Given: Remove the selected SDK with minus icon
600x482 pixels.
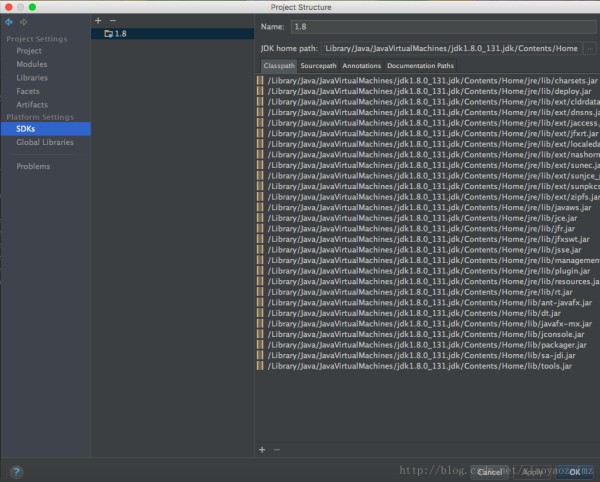Looking at the screenshot, I should tap(112, 21).
